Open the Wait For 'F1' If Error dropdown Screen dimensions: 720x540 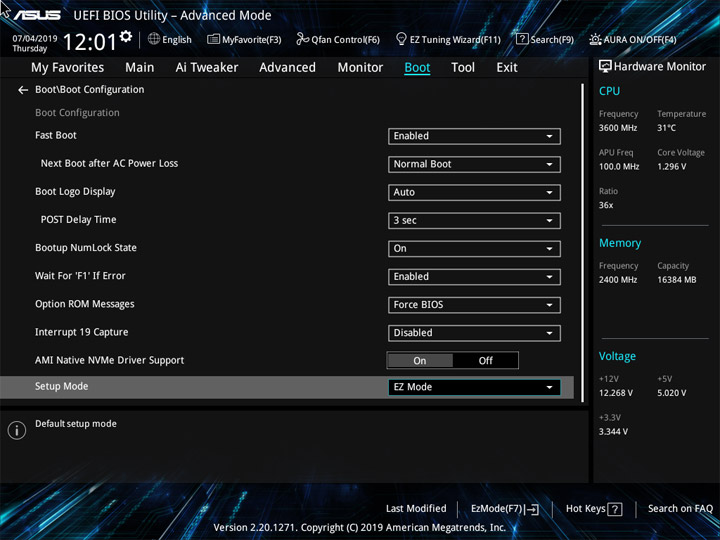point(474,277)
